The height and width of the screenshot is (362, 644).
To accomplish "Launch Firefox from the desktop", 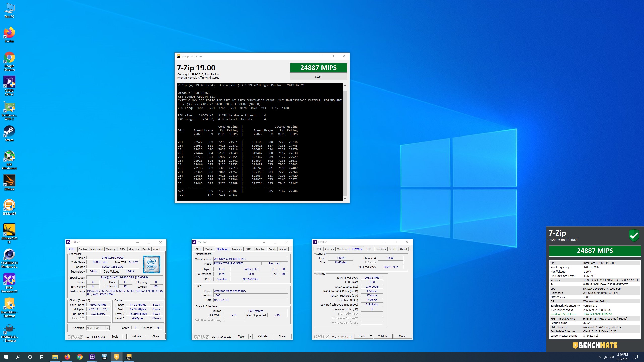I will tap(9, 35).
